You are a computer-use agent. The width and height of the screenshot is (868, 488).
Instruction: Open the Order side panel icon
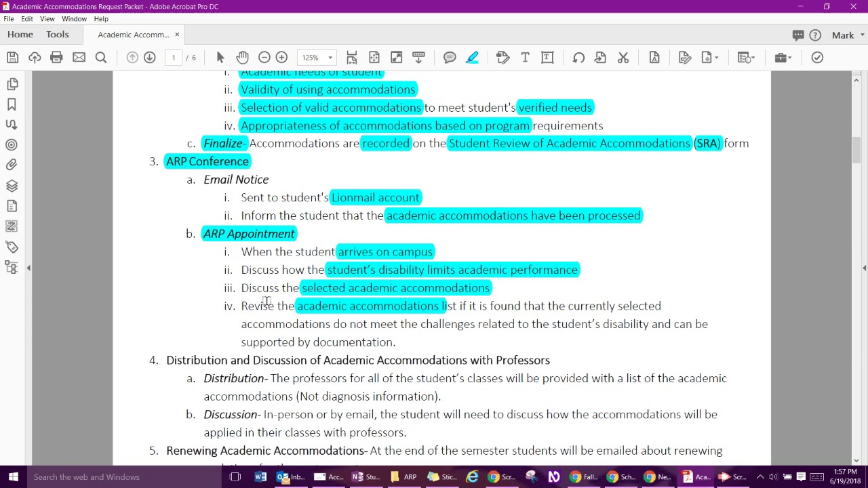click(12, 226)
